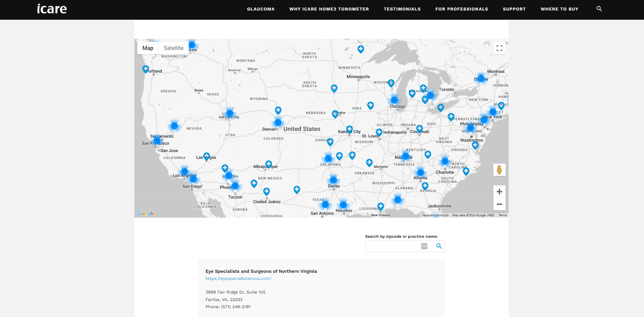The height and width of the screenshot is (317, 644).
Task: Open the icare logo homepage link
Action: [x=52, y=9]
